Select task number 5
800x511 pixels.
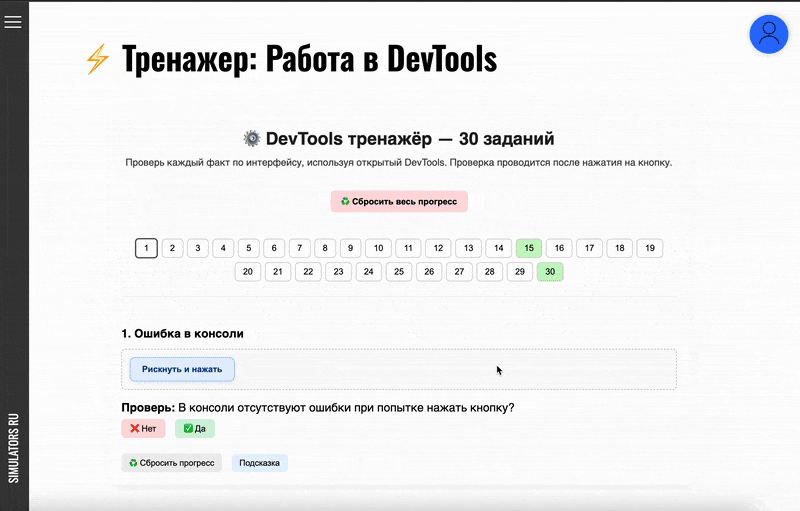tap(249, 248)
